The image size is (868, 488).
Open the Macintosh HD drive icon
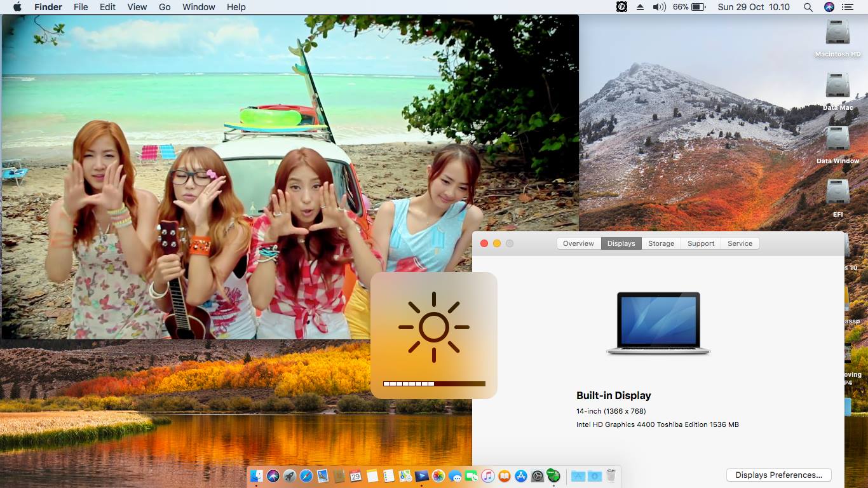(x=837, y=33)
